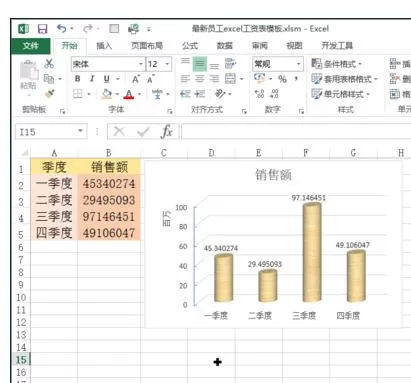The width and height of the screenshot is (411, 383).
Task: Copy the selection using the Copy icon
Action: tap(49, 79)
